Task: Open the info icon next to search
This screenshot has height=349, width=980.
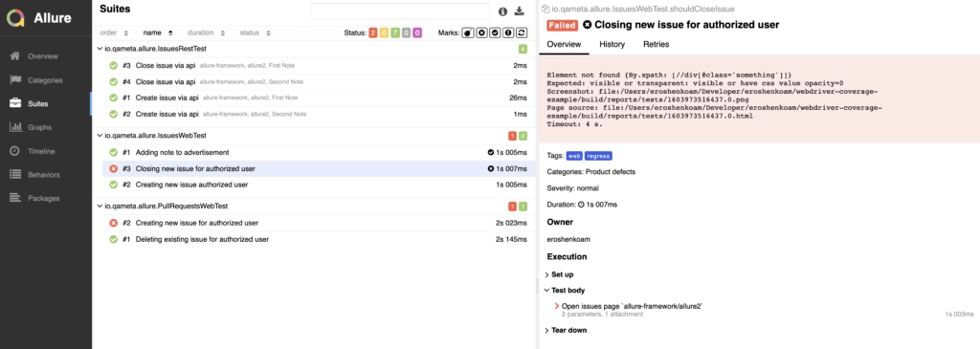Action: (503, 11)
